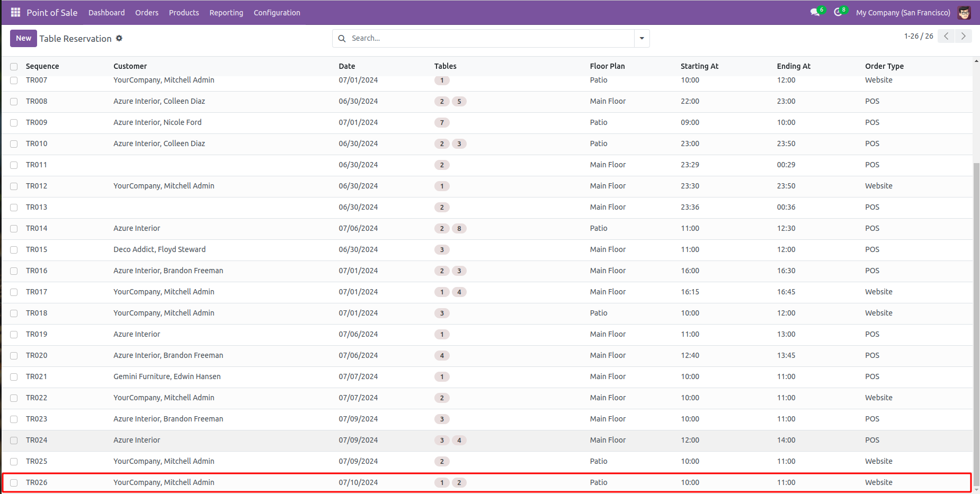
Task: Toggle the select-all header checkbox
Action: point(14,67)
